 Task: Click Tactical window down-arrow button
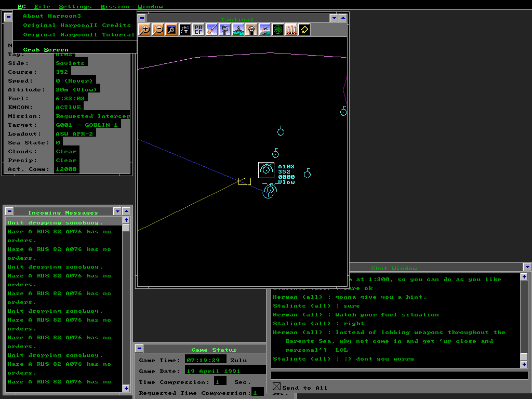point(334,18)
